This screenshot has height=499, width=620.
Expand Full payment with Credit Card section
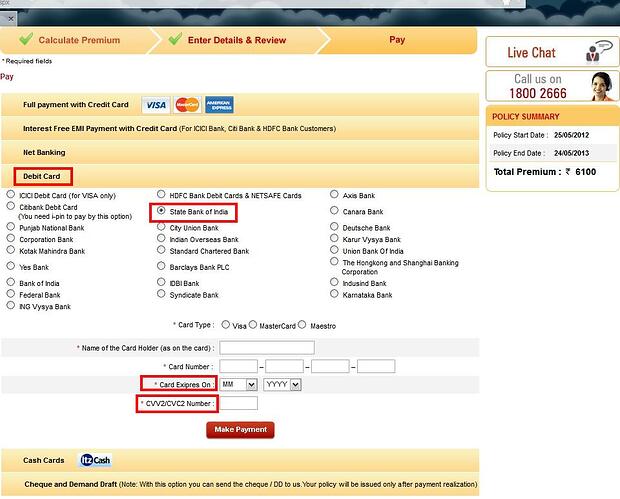240,105
